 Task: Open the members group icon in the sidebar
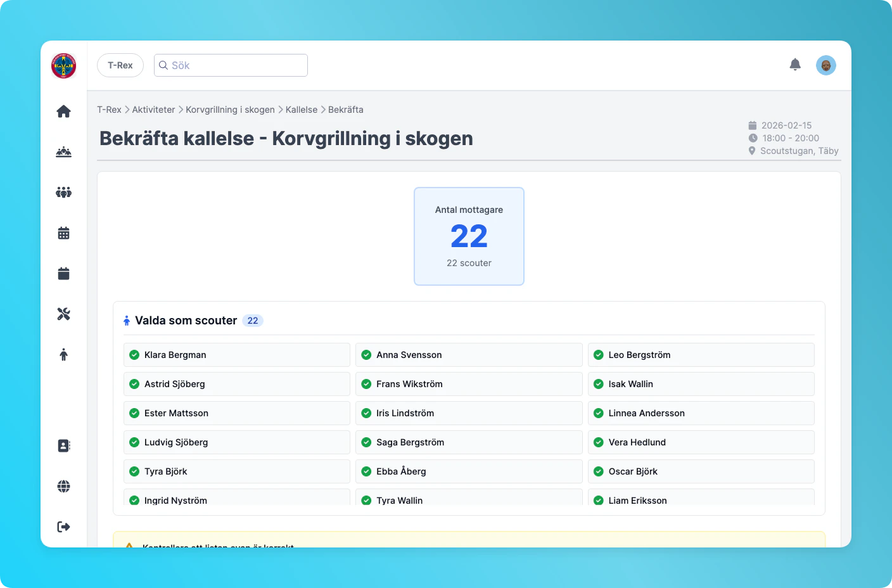pos(63,192)
